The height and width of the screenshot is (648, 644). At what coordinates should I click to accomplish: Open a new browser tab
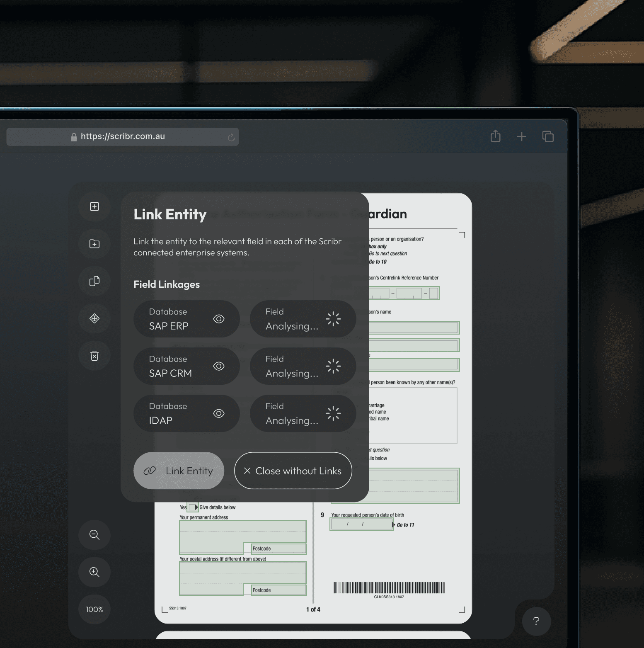click(x=521, y=136)
